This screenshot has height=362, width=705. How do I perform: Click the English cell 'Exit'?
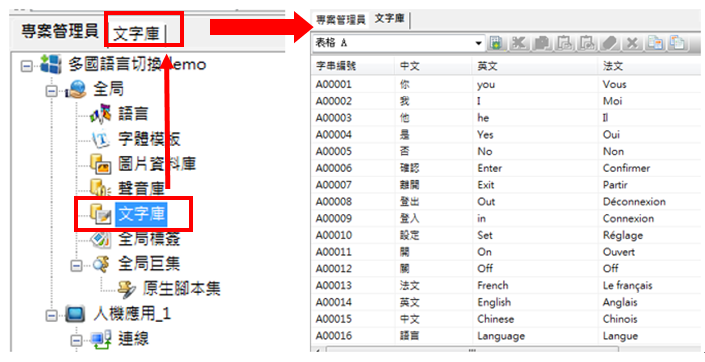pyautogui.click(x=486, y=185)
